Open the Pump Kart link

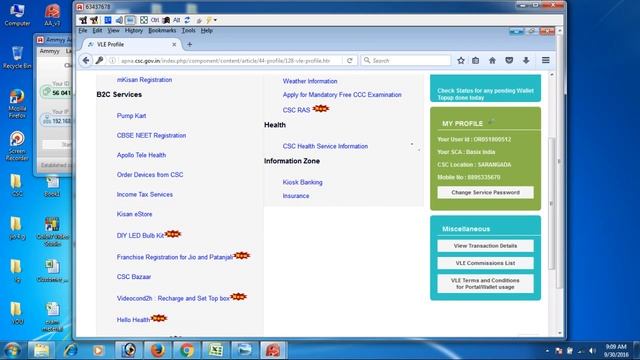pos(131,116)
